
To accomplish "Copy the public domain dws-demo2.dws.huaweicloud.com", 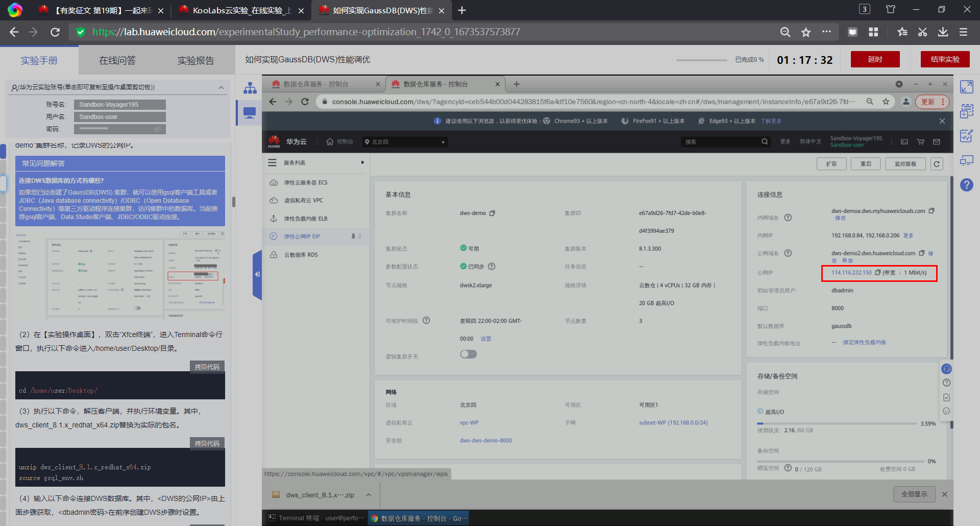I will (x=921, y=253).
